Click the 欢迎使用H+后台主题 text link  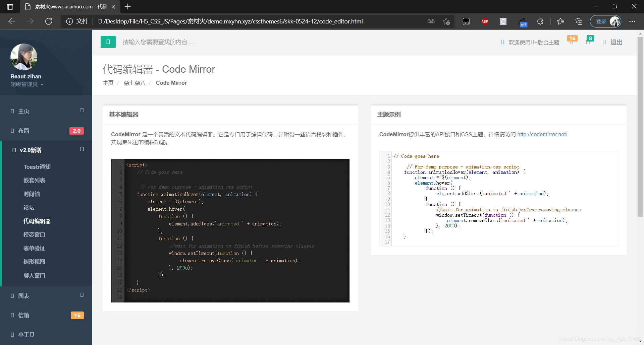click(x=534, y=42)
